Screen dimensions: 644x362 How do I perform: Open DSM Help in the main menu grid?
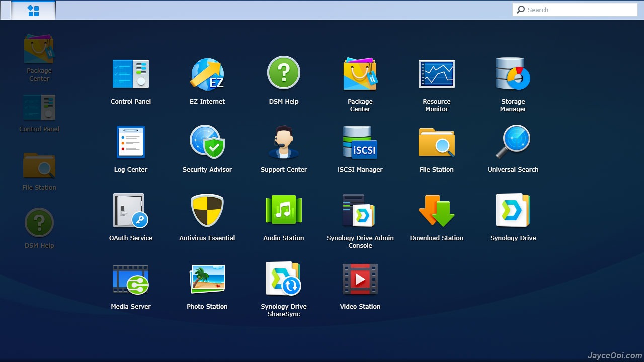[x=284, y=73]
